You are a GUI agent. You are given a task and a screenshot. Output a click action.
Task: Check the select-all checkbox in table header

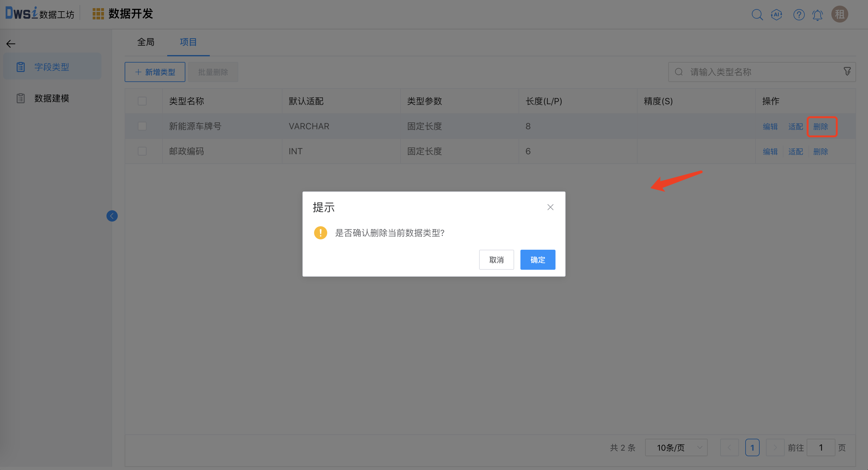142,101
